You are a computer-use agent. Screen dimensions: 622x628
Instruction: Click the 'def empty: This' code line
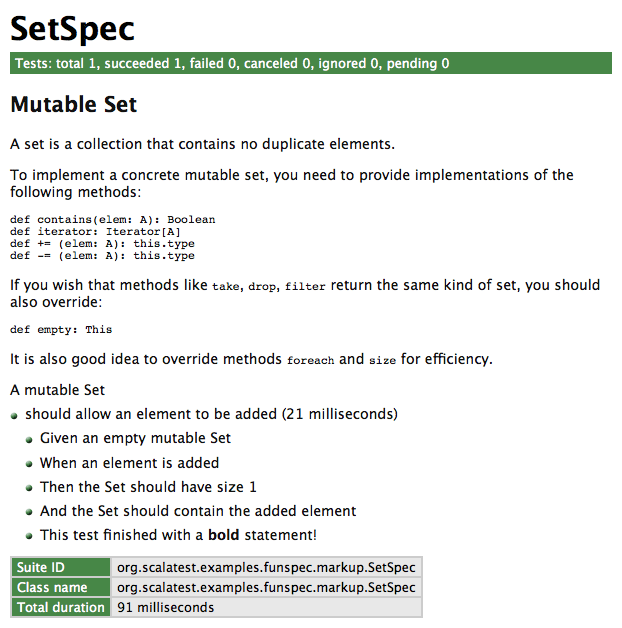pyautogui.click(x=61, y=329)
